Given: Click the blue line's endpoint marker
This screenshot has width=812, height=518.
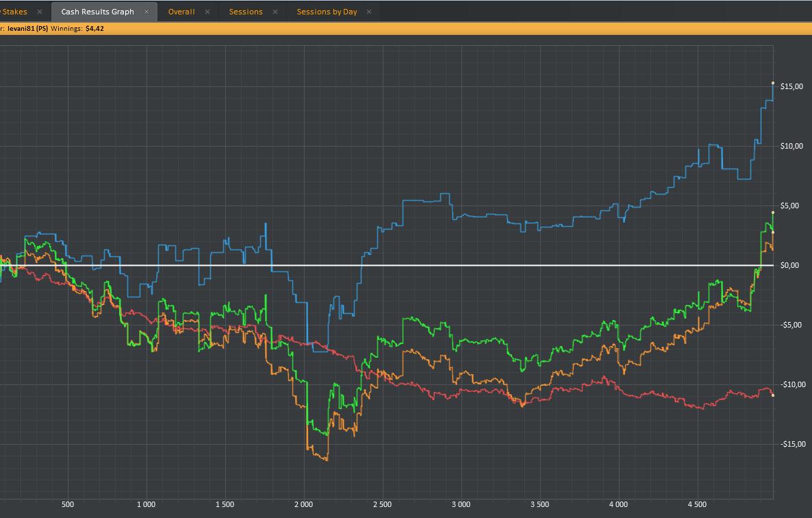Looking at the screenshot, I should click(773, 83).
